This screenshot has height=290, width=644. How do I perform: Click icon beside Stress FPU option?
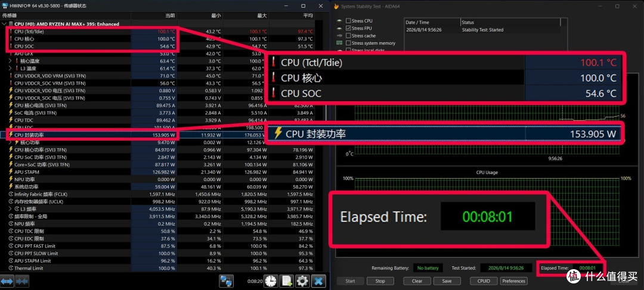[x=339, y=29]
